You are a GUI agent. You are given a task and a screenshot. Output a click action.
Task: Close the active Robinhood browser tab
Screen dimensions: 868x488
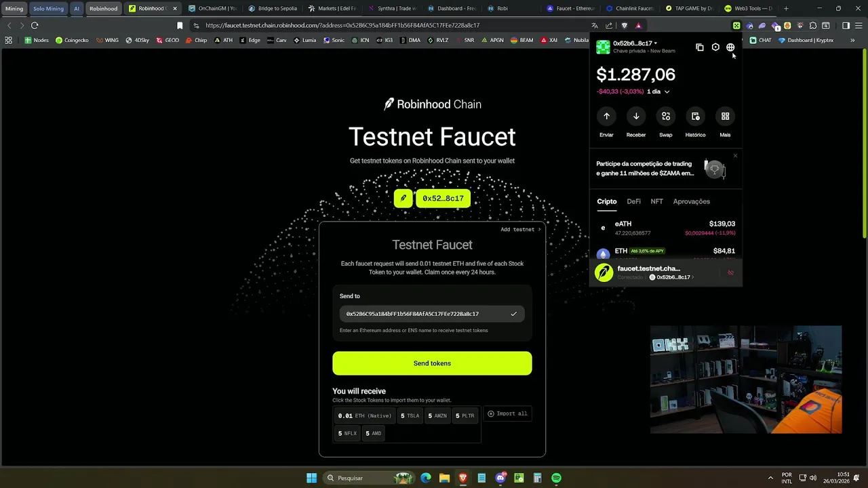point(175,9)
